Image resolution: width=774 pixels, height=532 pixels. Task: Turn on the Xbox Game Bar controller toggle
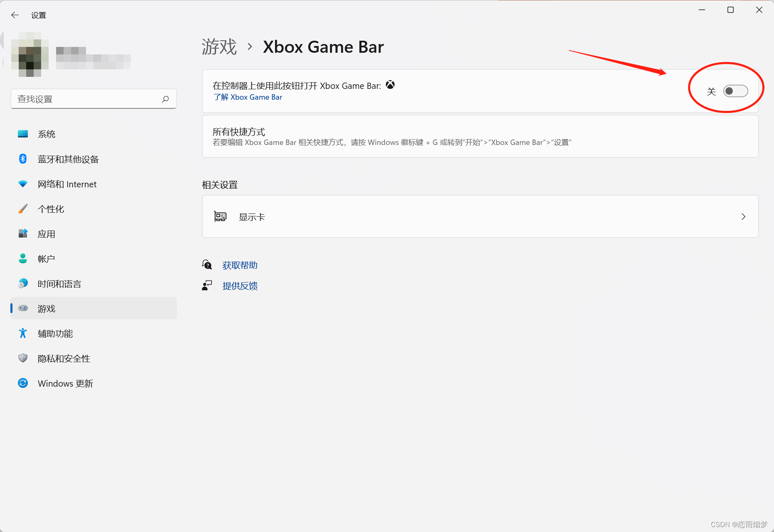[735, 91]
